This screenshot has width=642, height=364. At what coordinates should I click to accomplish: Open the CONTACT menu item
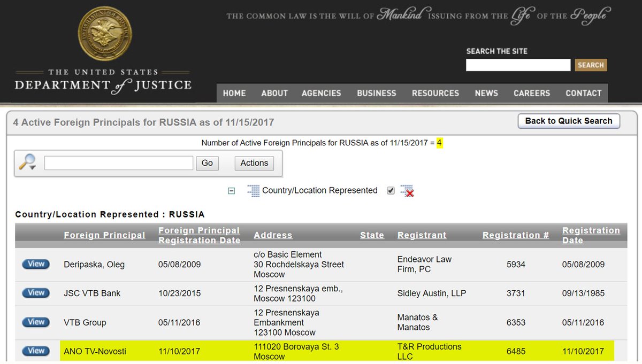[x=584, y=93]
